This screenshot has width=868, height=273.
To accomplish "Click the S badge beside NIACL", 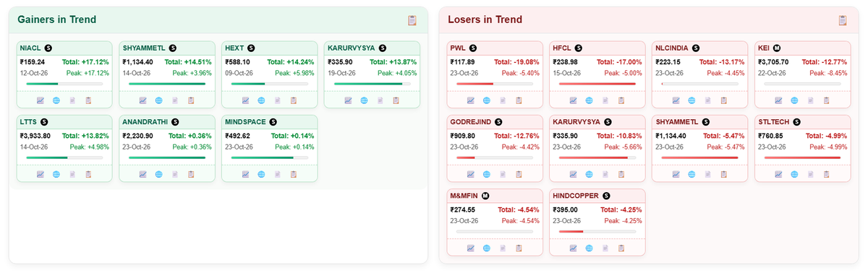I will [48, 48].
